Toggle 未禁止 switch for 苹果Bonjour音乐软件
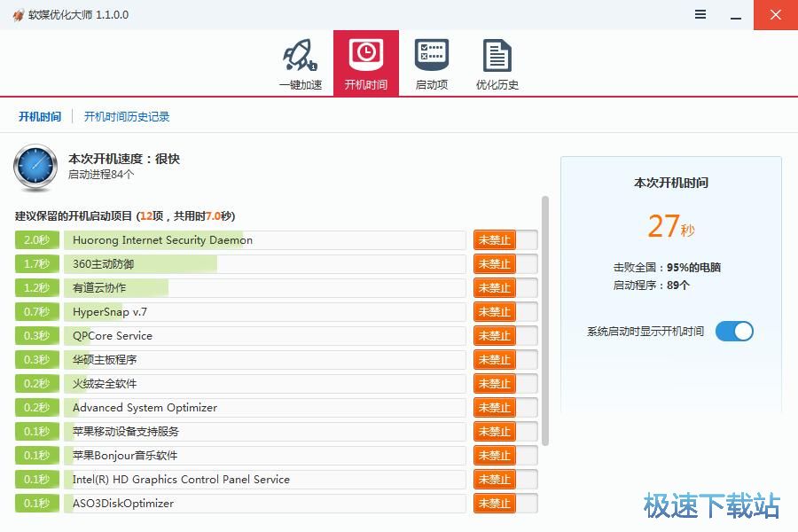Image resolution: width=798 pixels, height=532 pixels. pyautogui.click(x=505, y=455)
